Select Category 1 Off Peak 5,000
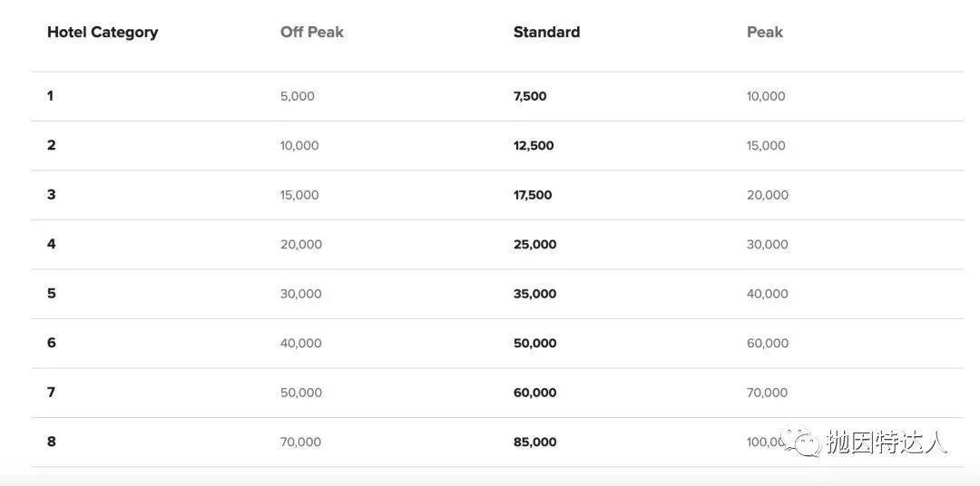Viewport: 980px width, 486px height. [x=298, y=96]
